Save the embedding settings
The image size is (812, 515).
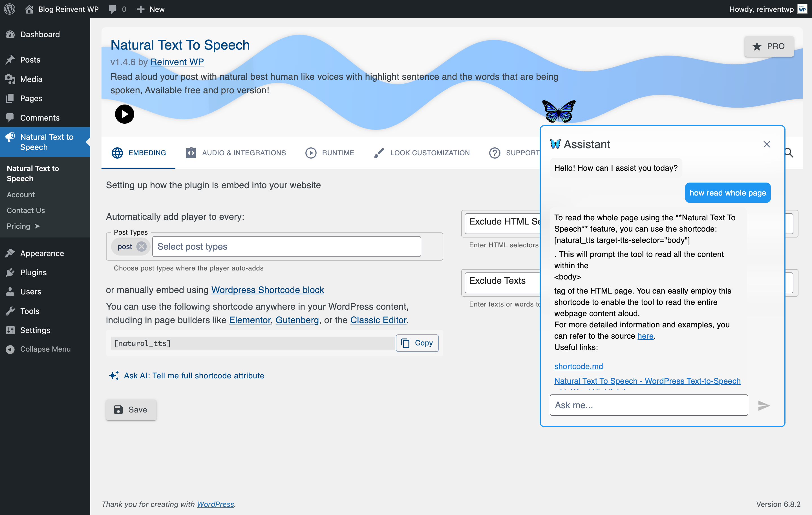pyautogui.click(x=131, y=410)
